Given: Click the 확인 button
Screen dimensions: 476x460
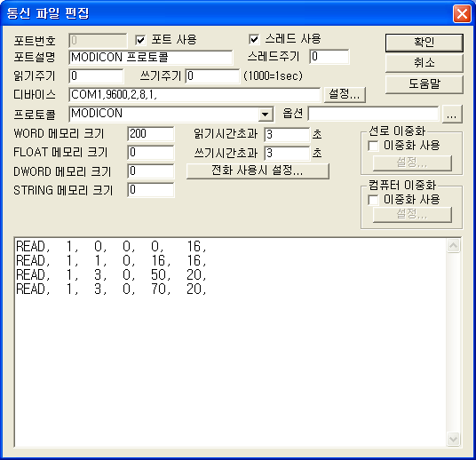Looking at the screenshot, I should [424, 43].
